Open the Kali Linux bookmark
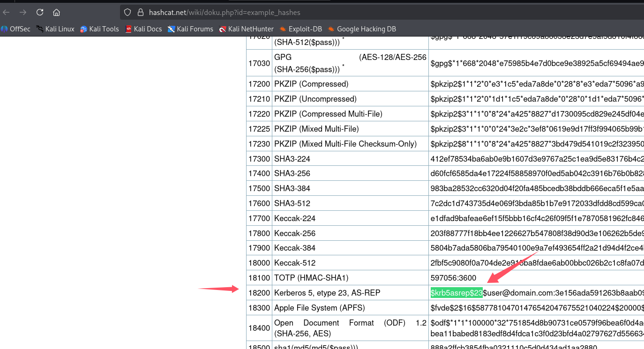 (55, 29)
